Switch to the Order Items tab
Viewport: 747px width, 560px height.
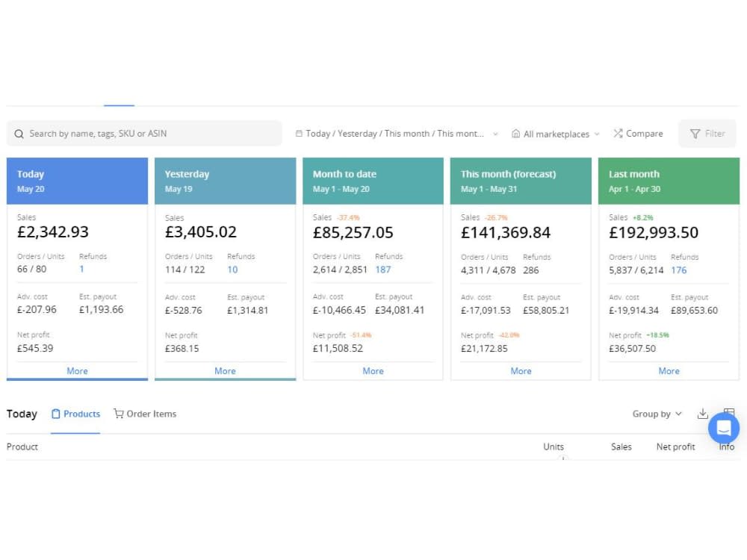(145, 414)
